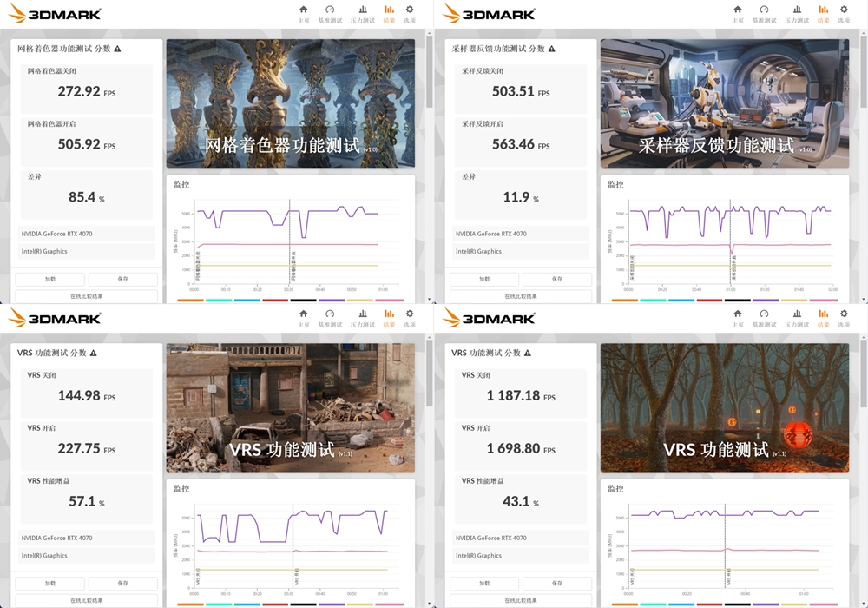
Task: Click 272.92 FPS score in 网格着色器关闭
Action: pos(86,91)
